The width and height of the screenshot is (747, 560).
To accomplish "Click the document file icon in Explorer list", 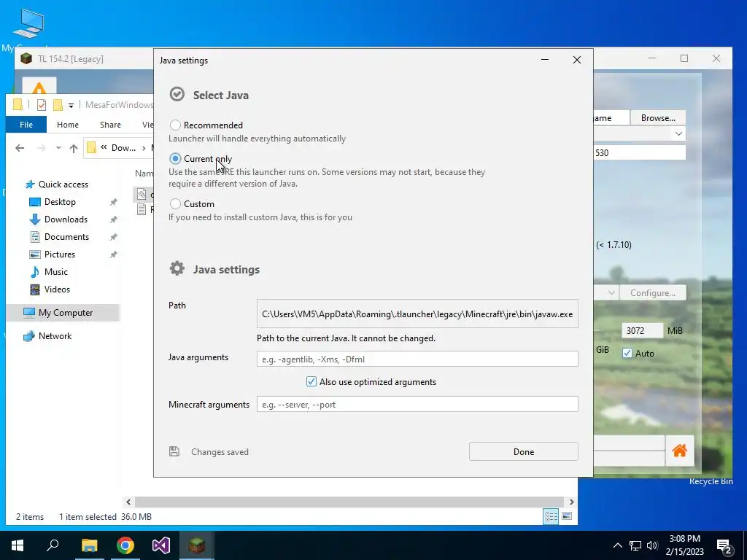I will [142, 209].
